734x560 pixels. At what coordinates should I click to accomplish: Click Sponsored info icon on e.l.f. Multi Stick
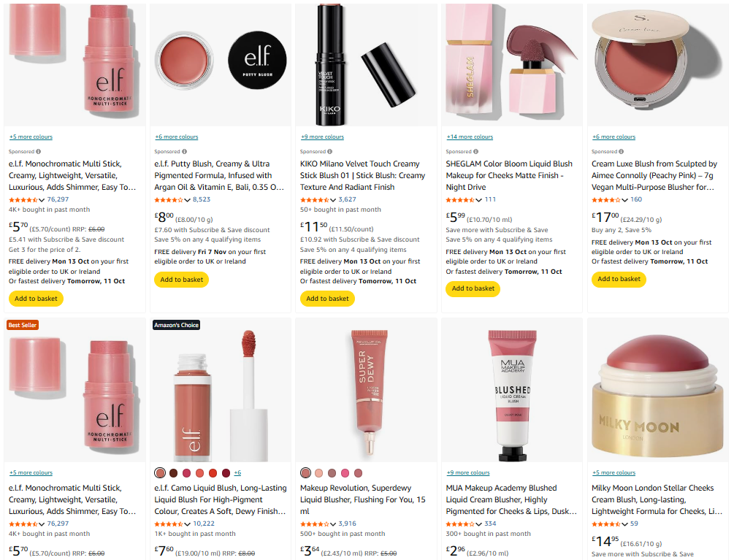coord(39,152)
